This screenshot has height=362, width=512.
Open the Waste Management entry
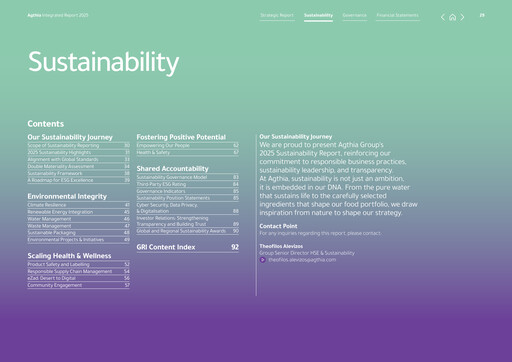coord(79,226)
